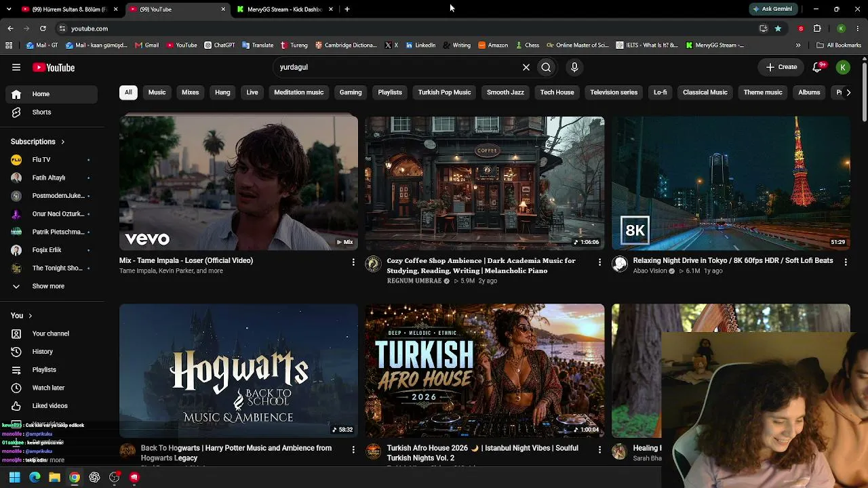Open more options for Cozy Coffee Shop video

(x=599, y=262)
